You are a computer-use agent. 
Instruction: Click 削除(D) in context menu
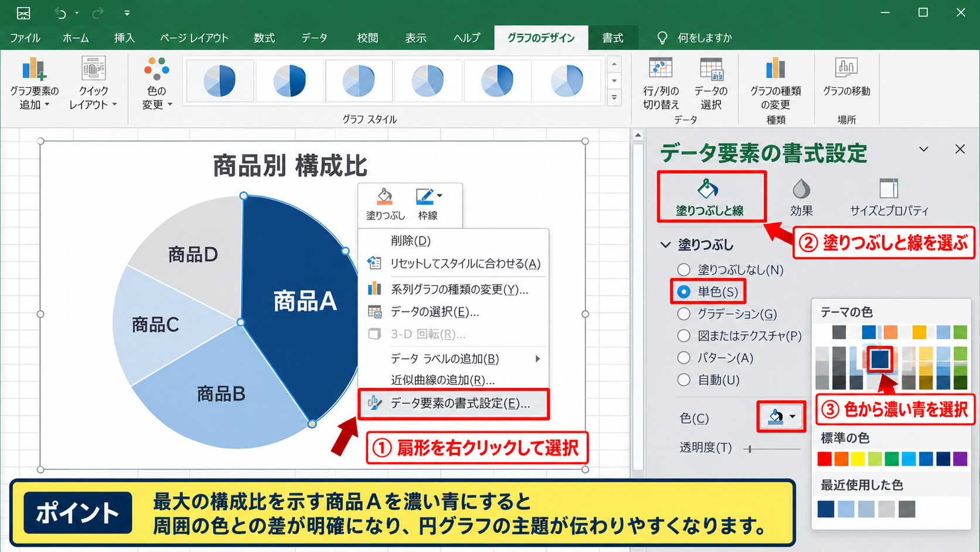(x=454, y=241)
